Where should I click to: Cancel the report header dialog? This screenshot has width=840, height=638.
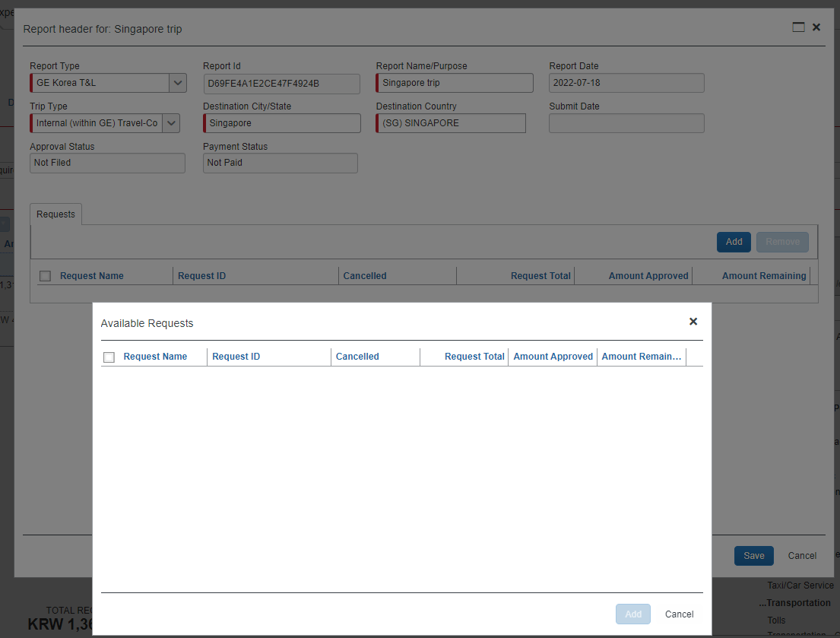point(801,556)
